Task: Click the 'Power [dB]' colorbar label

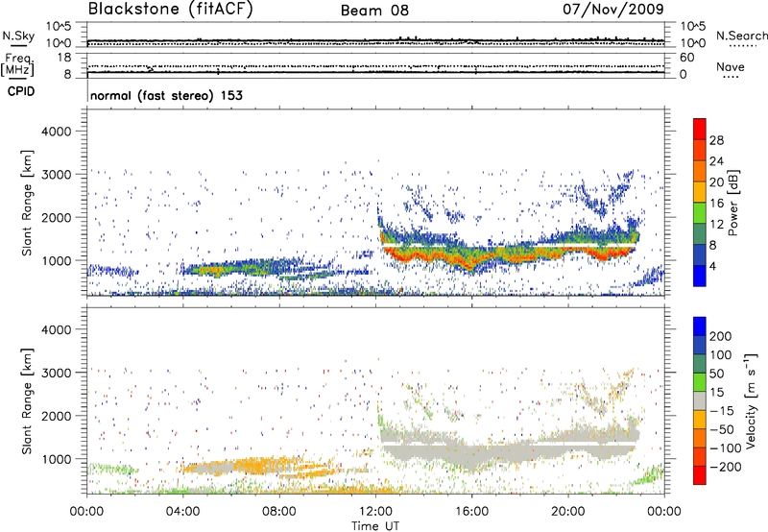Action: coord(733,203)
